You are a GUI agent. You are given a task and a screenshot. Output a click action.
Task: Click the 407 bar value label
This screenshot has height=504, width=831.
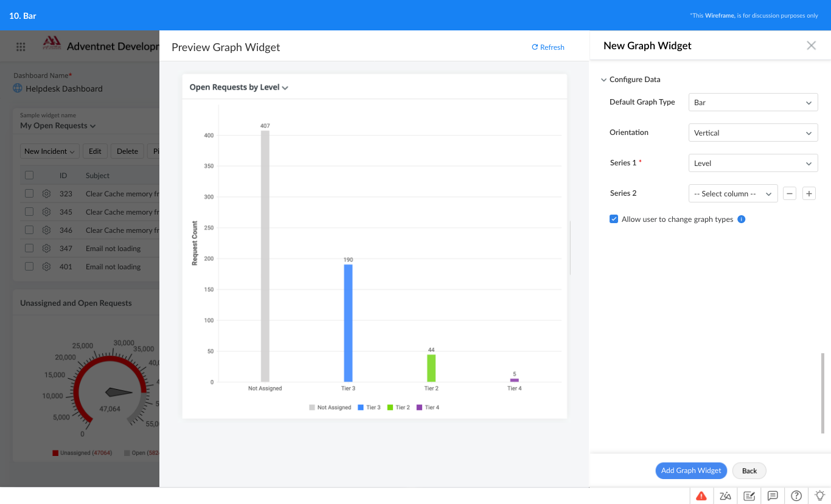click(265, 126)
